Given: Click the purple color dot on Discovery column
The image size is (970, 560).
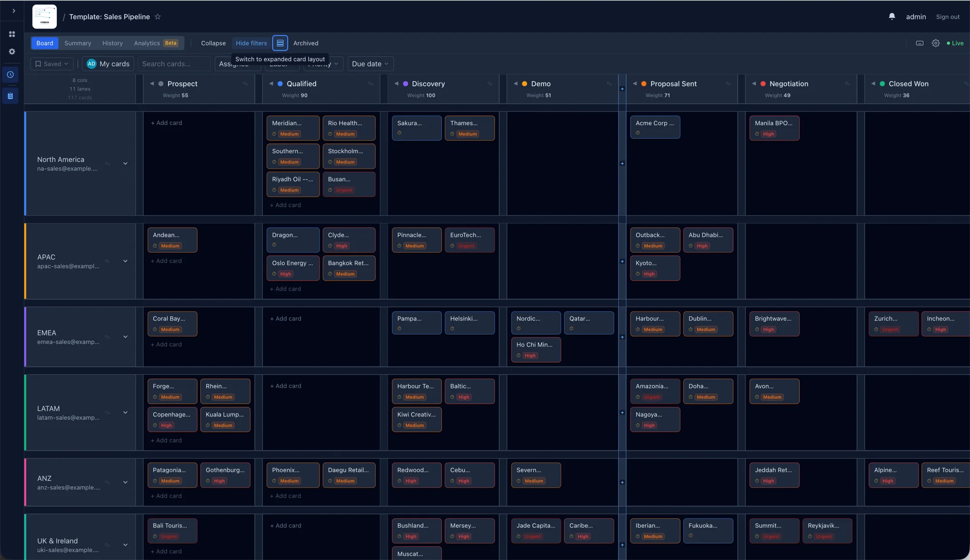Looking at the screenshot, I should point(405,83).
